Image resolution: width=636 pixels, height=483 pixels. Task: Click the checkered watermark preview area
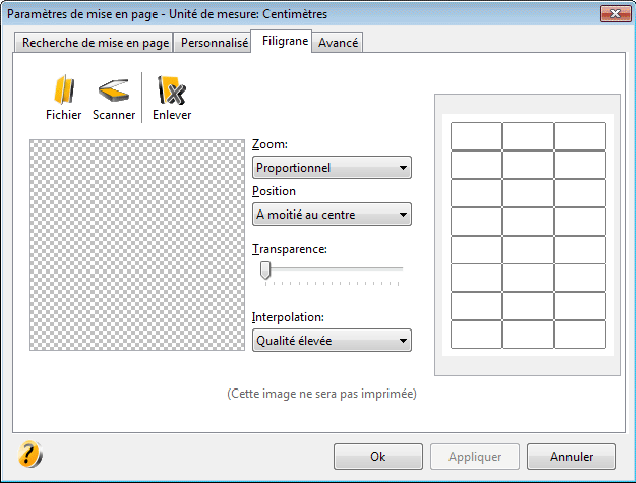tap(137, 245)
